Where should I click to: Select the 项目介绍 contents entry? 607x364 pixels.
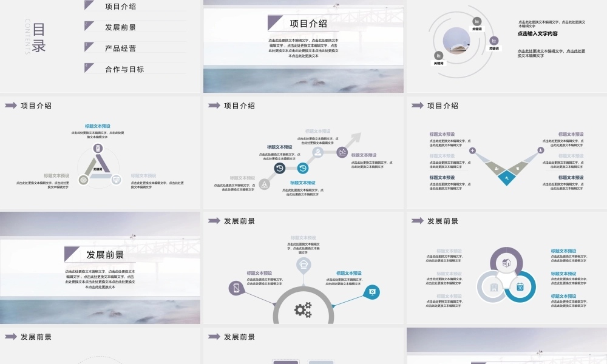point(120,7)
